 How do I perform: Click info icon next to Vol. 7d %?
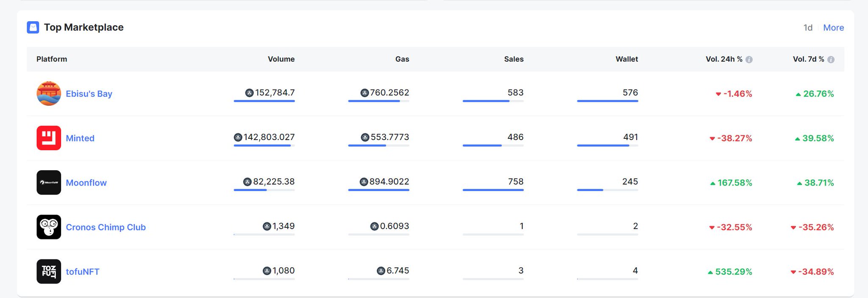[x=831, y=59]
